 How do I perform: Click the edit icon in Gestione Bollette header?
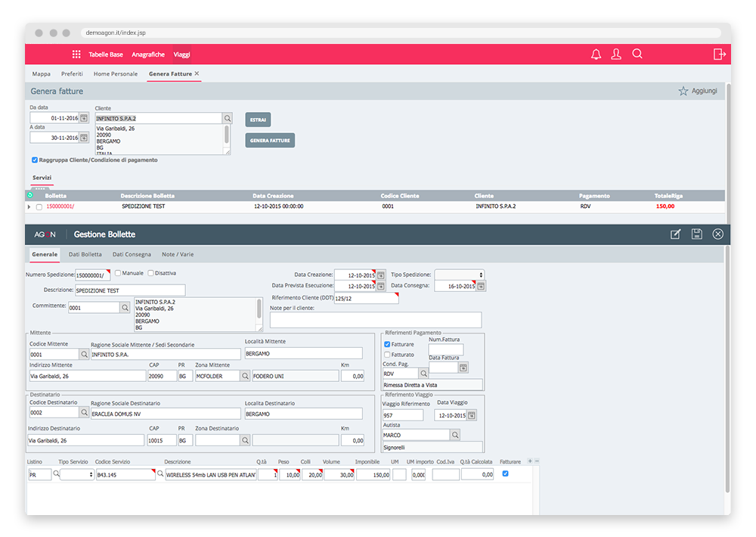[x=675, y=234]
